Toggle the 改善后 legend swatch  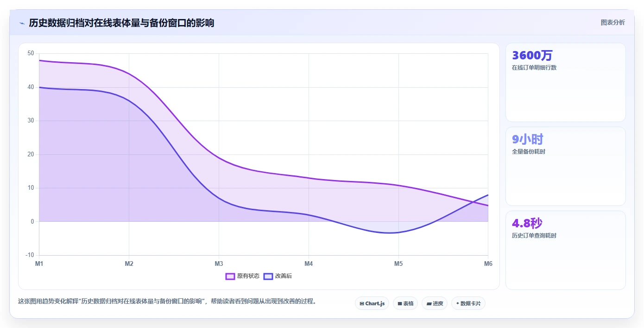click(268, 276)
